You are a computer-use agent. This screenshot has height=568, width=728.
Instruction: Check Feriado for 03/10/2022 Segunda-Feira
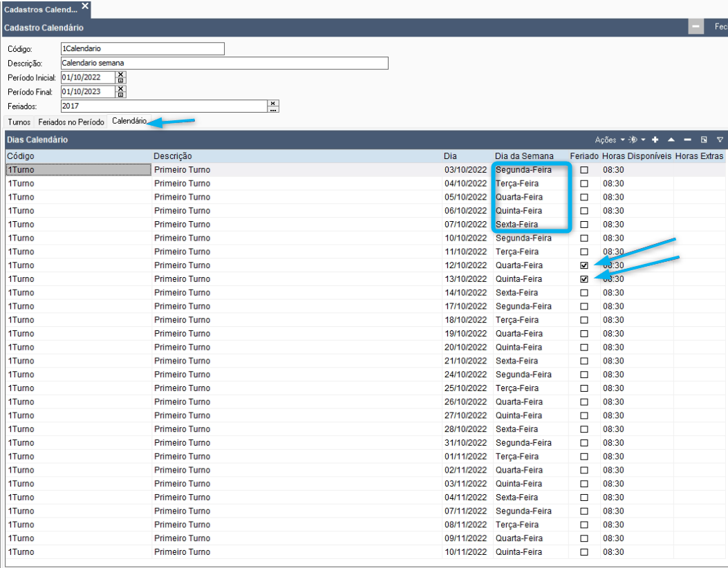[x=584, y=170]
